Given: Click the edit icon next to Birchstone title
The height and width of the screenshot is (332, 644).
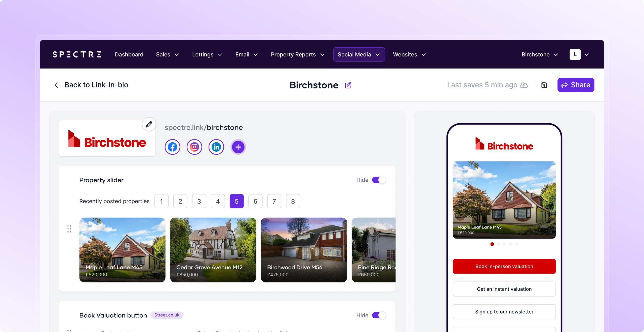Looking at the screenshot, I should (x=348, y=85).
